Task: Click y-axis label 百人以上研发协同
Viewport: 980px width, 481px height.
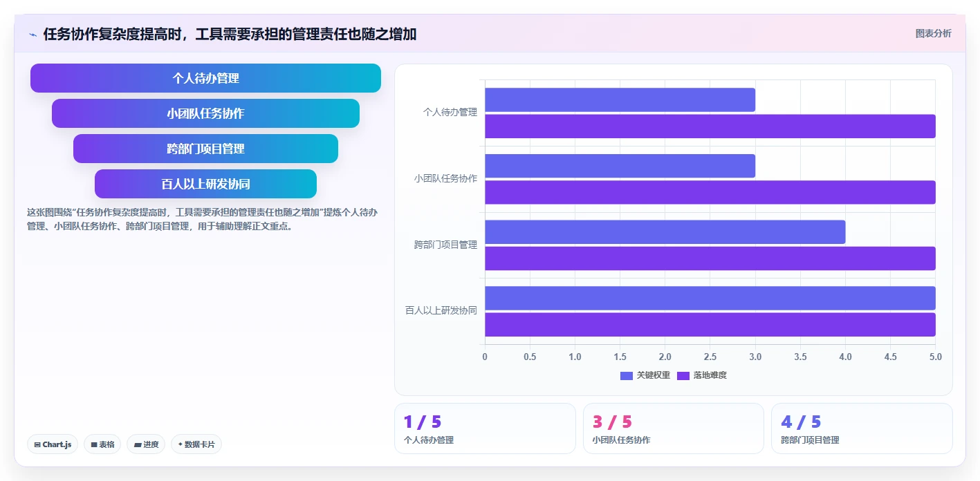Action: tap(441, 310)
